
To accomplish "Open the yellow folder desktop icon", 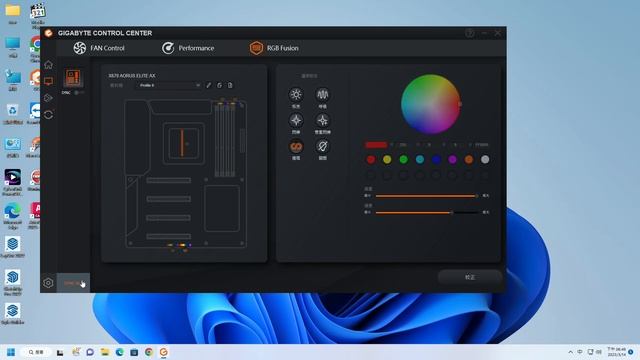I will [13, 13].
